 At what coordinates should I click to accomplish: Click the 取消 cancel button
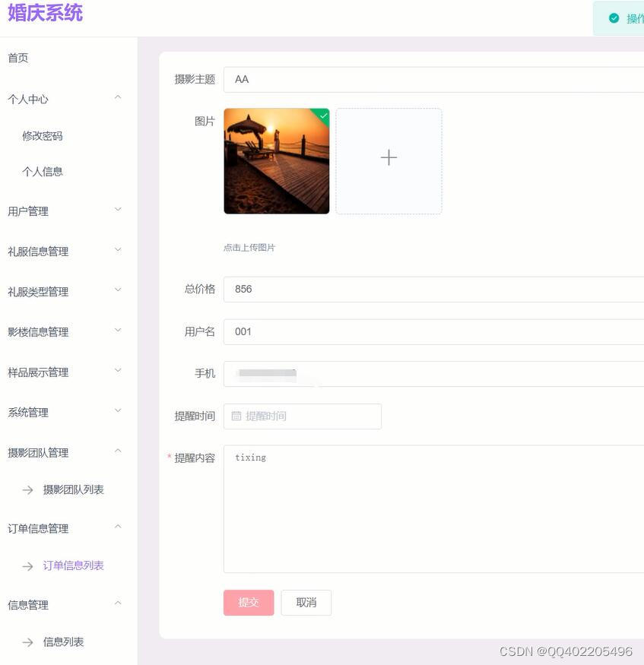pyautogui.click(x=306, y=603)
